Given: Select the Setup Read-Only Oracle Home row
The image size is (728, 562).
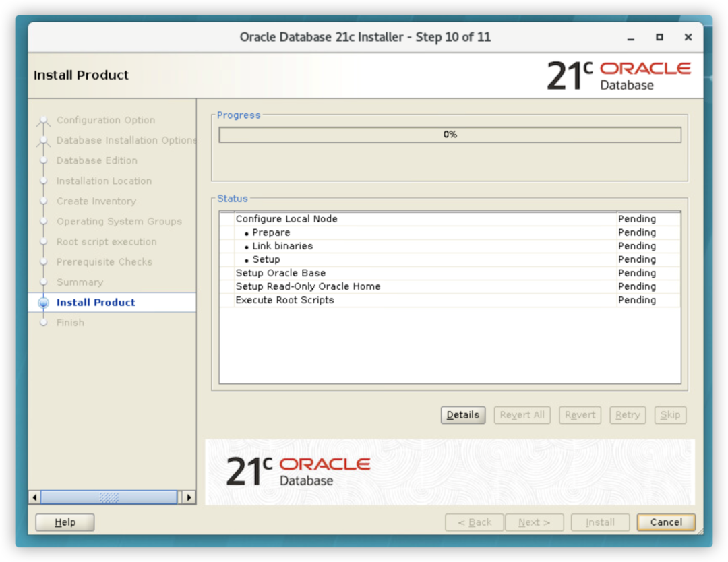Looking at the screenshot, I should tap(450, 286).
